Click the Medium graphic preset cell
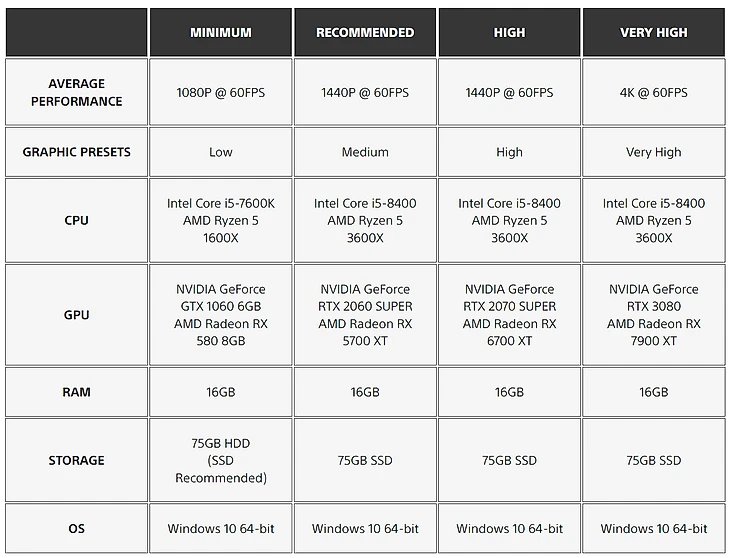Screen dimensions: 730x558 pyautogui.click(x=365, y=152)
